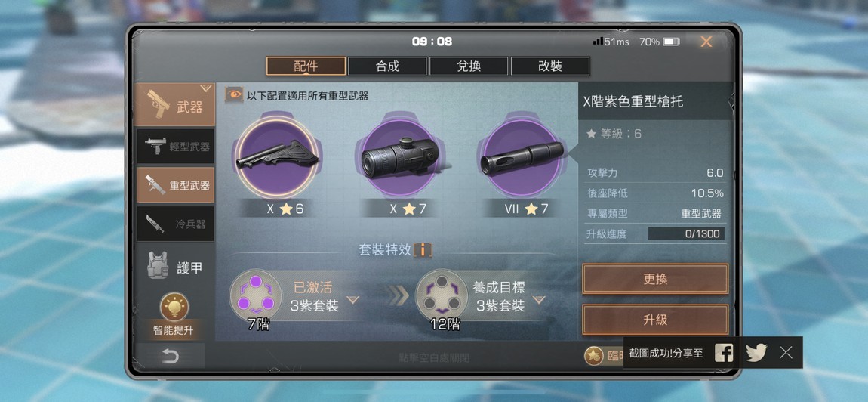
Task: Tap the back arrow icon
Action: click(x=171, y=356)
